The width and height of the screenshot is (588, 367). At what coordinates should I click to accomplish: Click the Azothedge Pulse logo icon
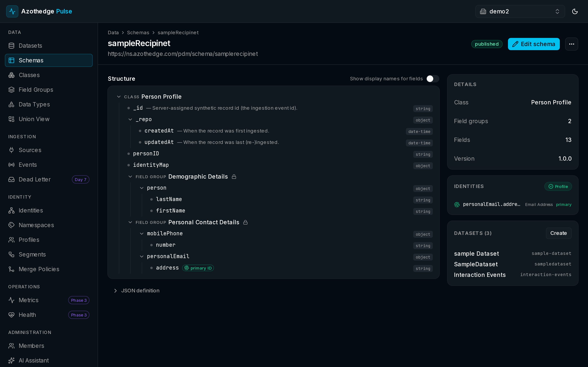pyautogui.click(x=12, y=11)
